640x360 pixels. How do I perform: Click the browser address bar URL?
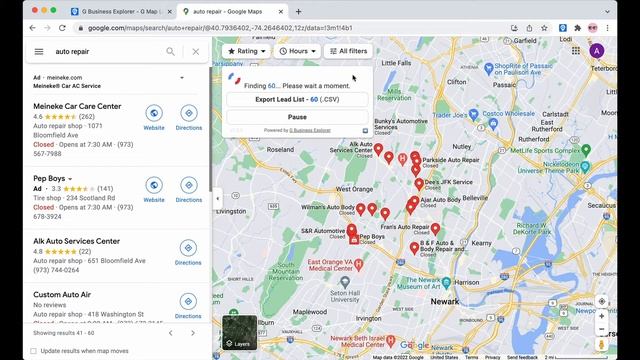pyautogui.click(x=220, y=28)
